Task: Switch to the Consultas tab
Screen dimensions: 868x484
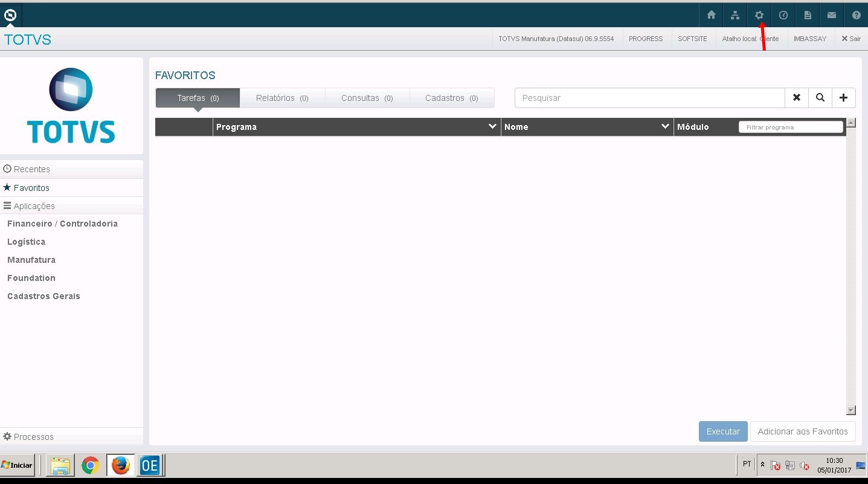Action: point(367,98)
